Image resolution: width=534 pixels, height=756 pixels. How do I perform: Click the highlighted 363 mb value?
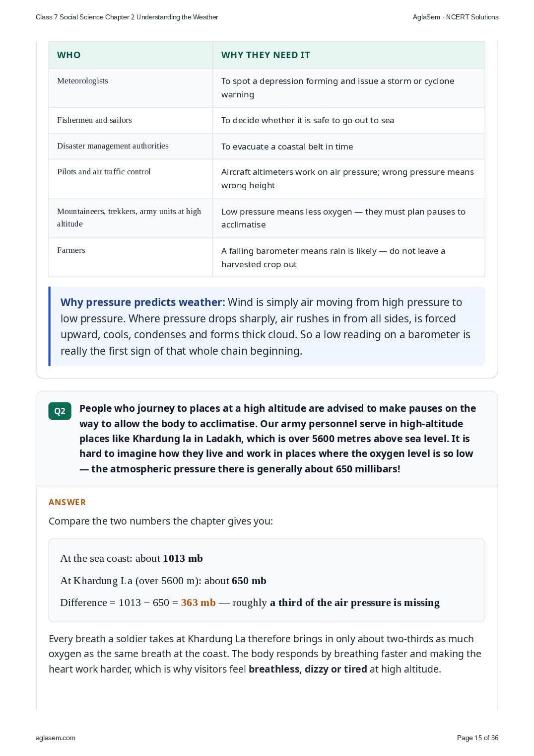coord(199,603)
